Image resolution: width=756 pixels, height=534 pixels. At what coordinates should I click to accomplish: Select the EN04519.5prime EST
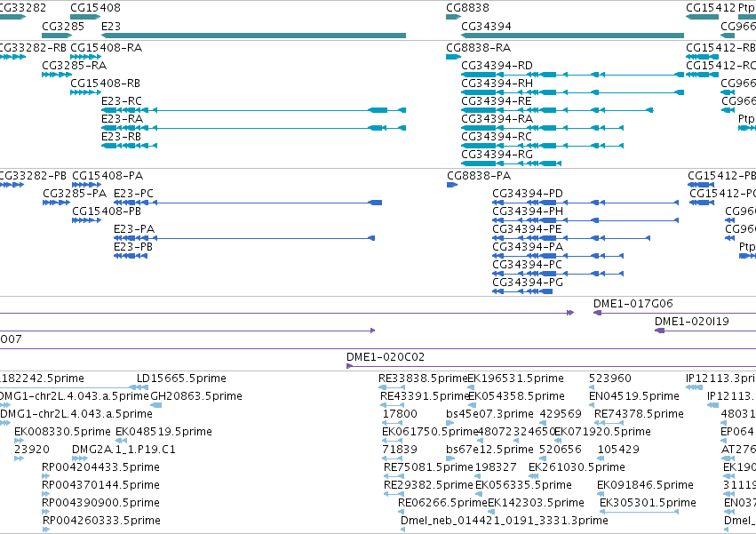click(593, 405)
